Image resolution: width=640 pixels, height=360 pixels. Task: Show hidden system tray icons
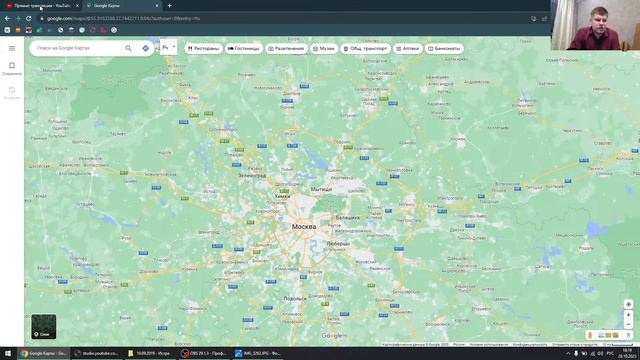tap(568, 353)
